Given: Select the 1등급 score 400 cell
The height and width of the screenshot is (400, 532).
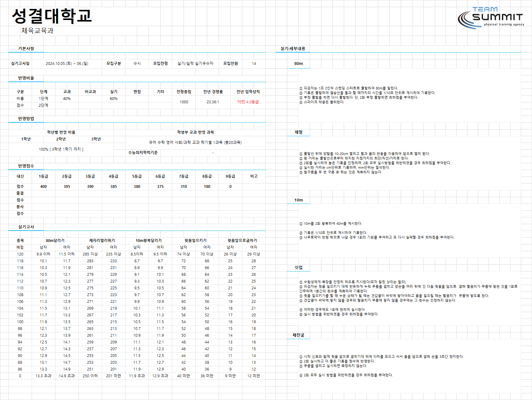Looking at the screenshot, I should coord(43,186).
